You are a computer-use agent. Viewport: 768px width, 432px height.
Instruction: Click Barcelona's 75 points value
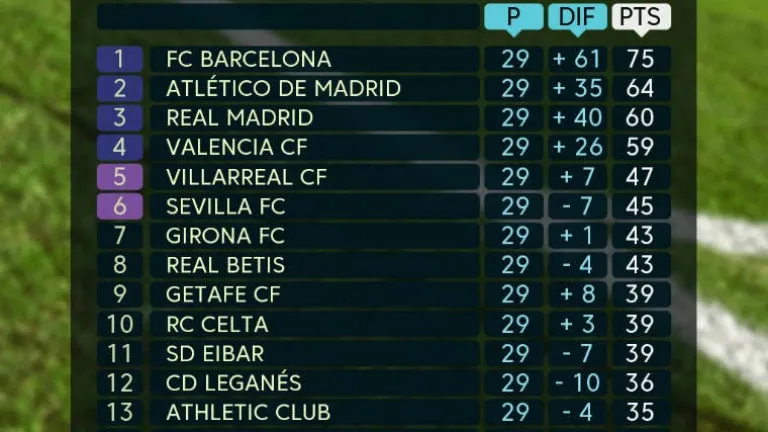click(640, 59)
